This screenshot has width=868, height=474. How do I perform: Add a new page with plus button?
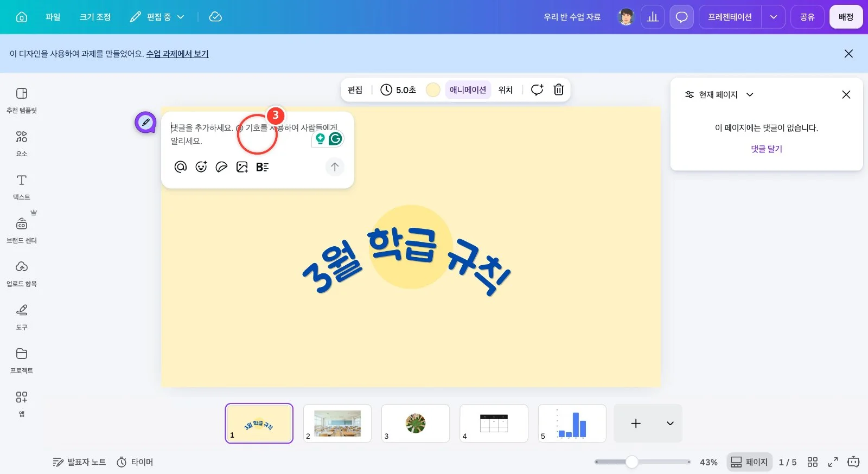coord(636,423)
